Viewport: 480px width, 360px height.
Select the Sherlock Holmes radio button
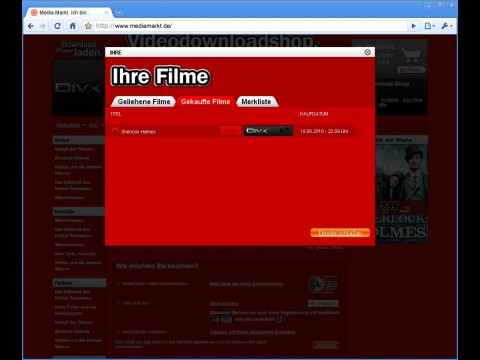tap(115, 131)
